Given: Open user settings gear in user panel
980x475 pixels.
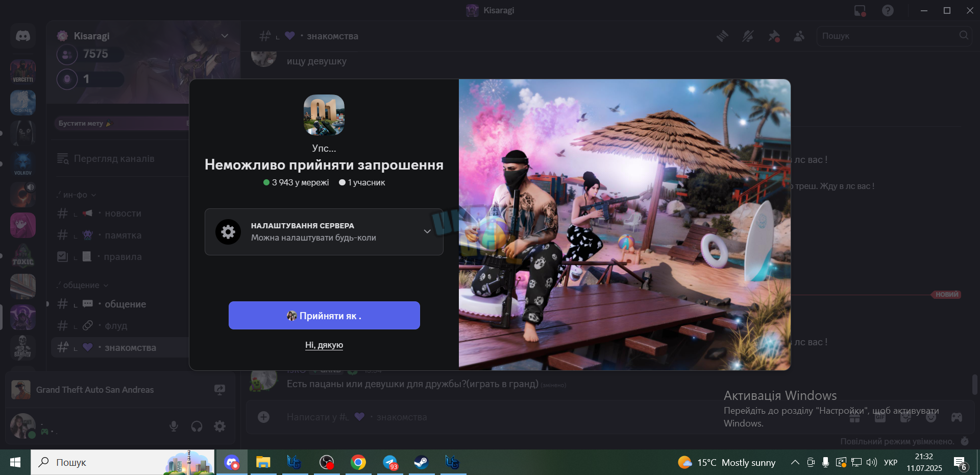Looking at the screenshot, I should click(x=220, y=426).
